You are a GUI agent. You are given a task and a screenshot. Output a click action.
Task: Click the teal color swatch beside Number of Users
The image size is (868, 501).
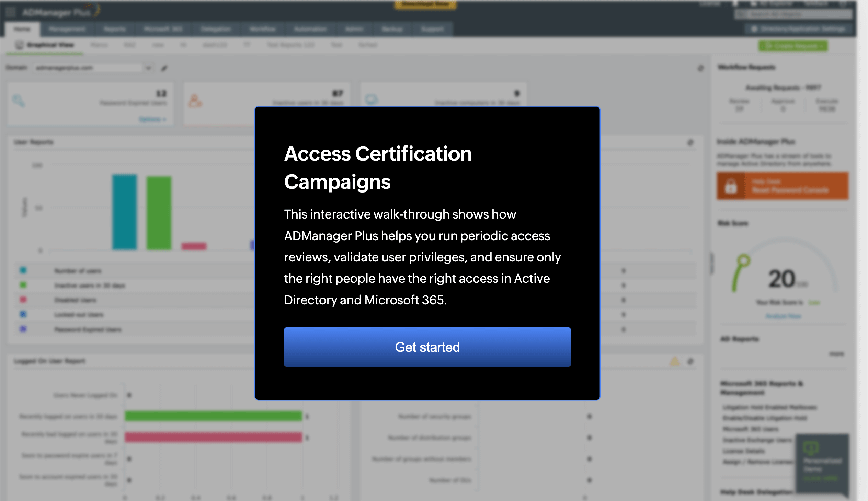(23, 270)
